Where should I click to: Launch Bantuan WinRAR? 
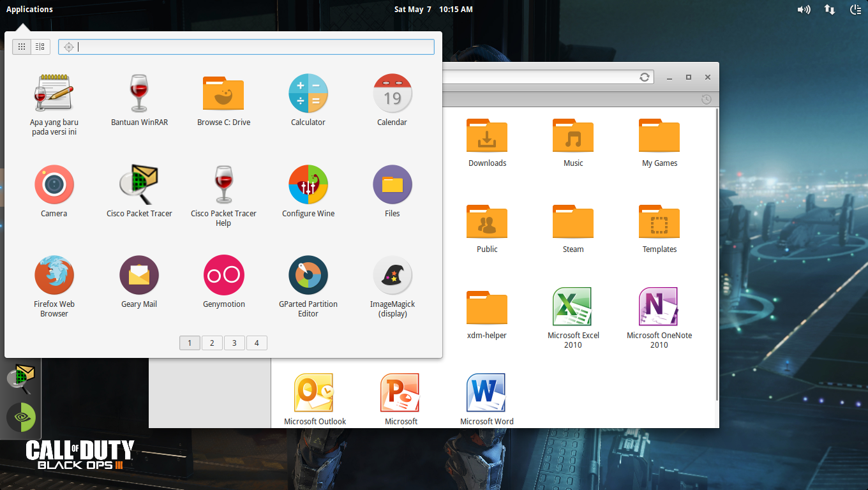(139, 100)
